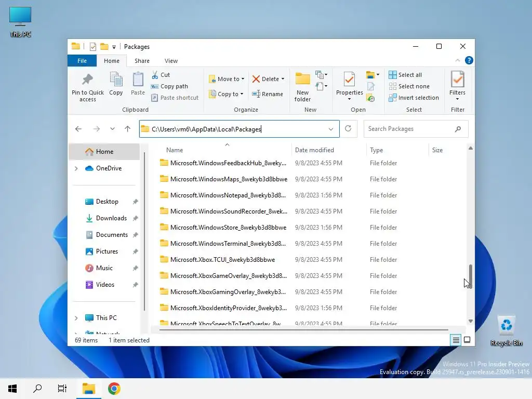Open the Recycle Bin on desktop
This screenshot has height=399, width=532.
tap(506, 331)
